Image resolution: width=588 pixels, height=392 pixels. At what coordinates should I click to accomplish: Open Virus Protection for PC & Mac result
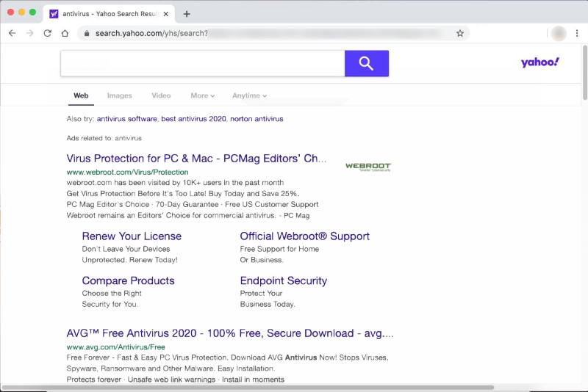point(196,159)
